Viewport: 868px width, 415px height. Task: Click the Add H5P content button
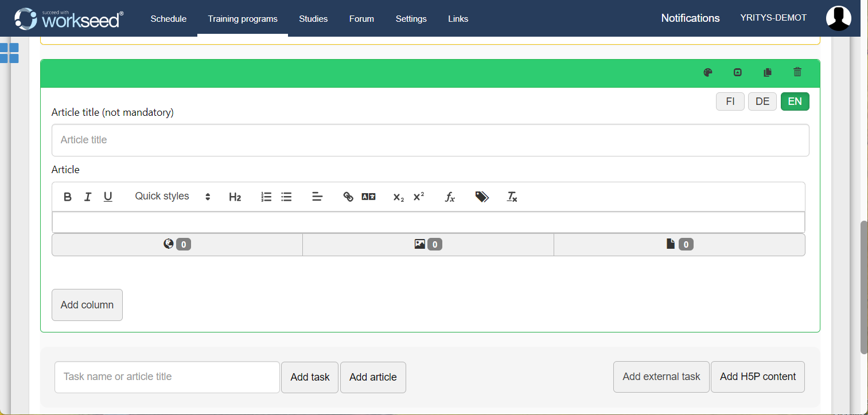tap(757, 377)
